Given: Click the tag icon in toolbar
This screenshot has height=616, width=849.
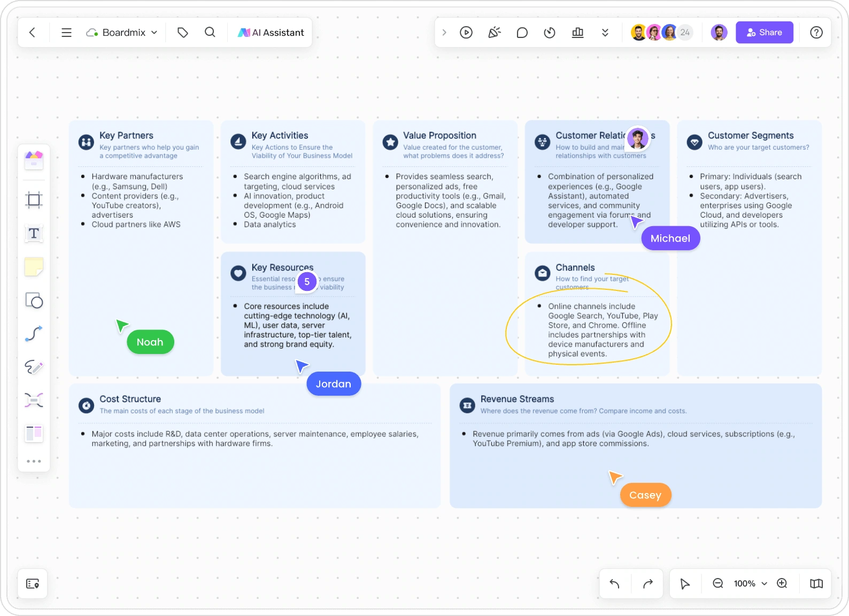Looking at the screenshot, I should point(183,33).
